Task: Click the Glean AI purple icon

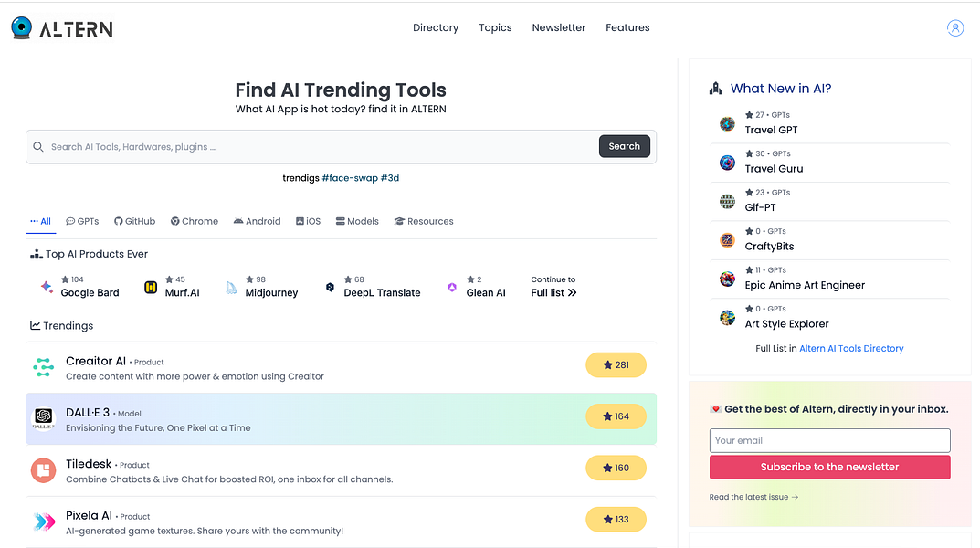Action: [452, 288]
